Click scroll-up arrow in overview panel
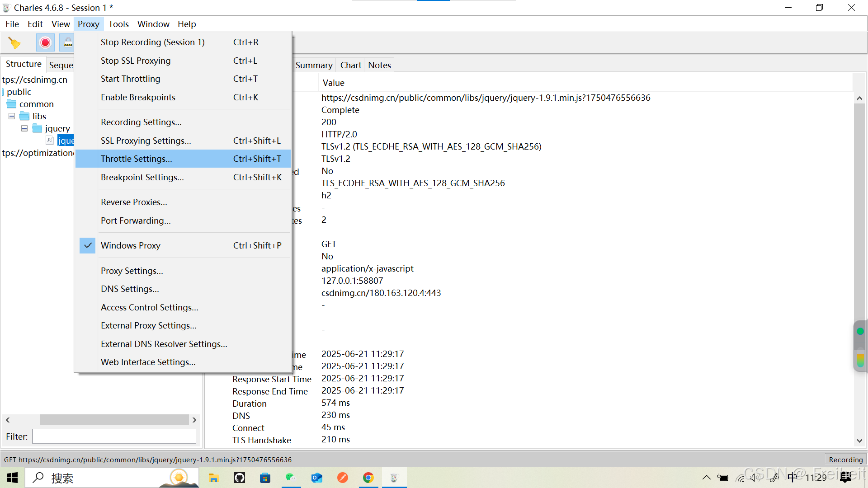This screenshot has height=488, width=868. 859,98
